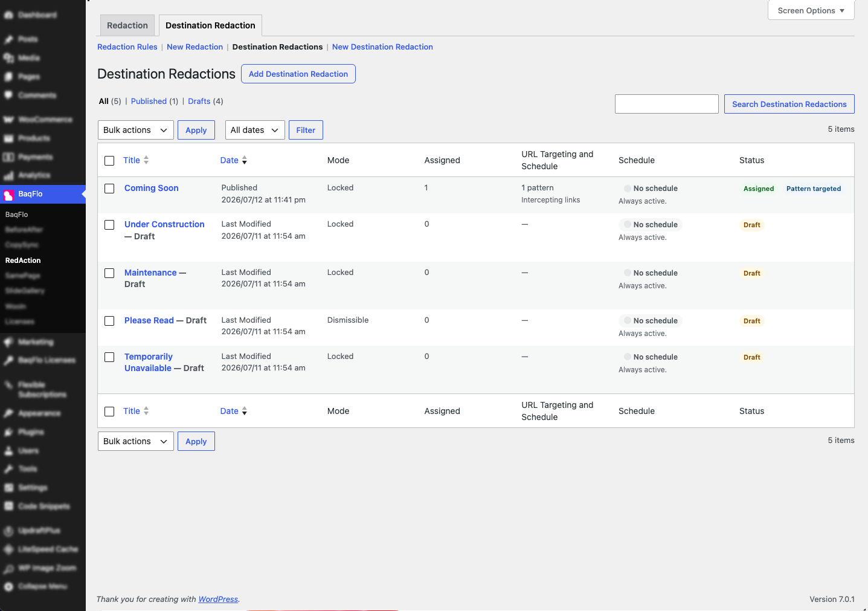This screenshot has width=868, height=611.
Task: Switch to the Redaction tab
Action: pyautogui.click(x=127, y=25)
